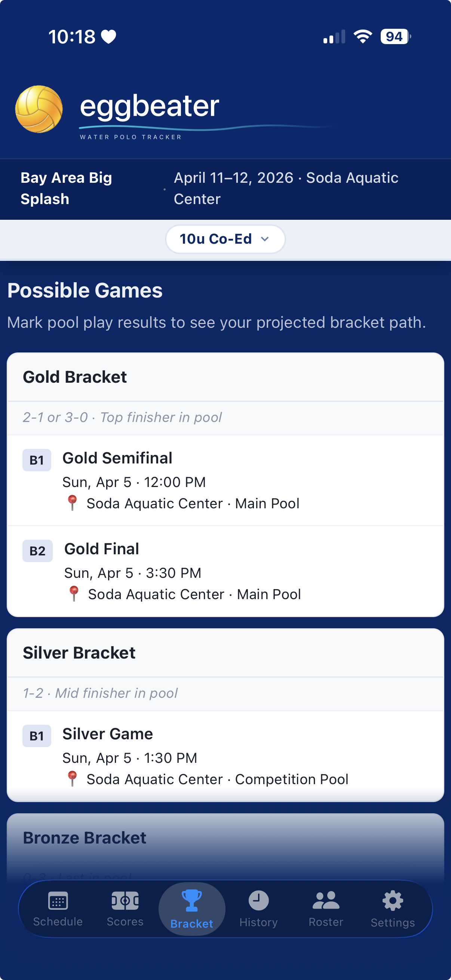Tap the Bracket trophy icon

point(192,899)
